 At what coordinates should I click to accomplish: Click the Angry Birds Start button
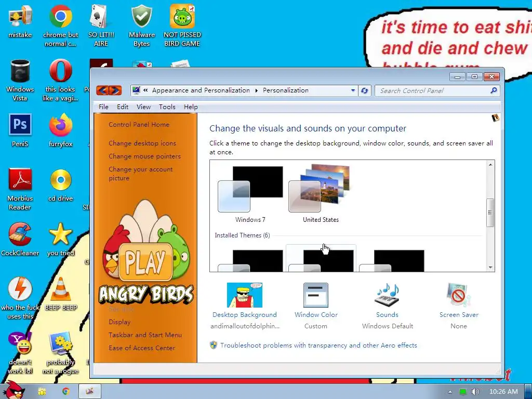point(14,390)
